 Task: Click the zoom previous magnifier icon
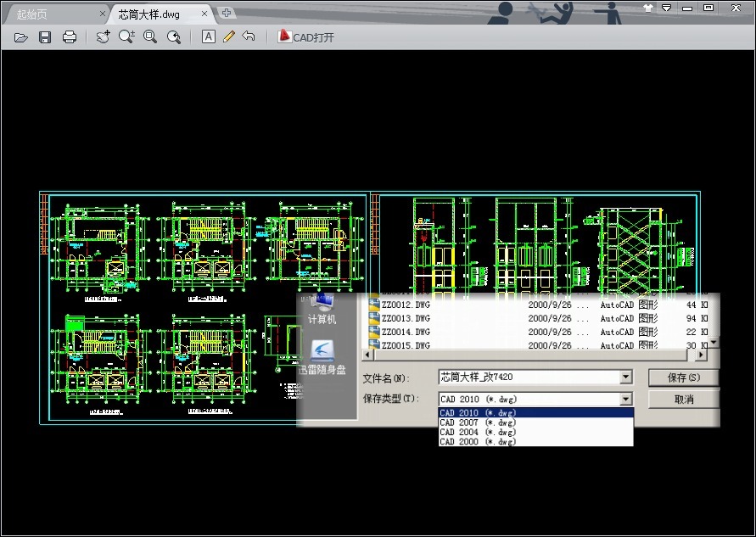(x=174, y=36)
